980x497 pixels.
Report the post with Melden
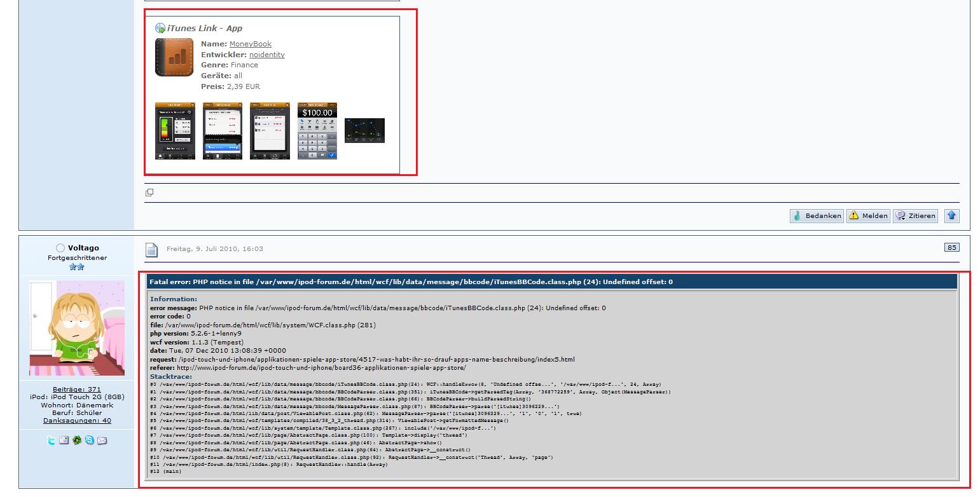pyautogui.click(x=868, y=215)
